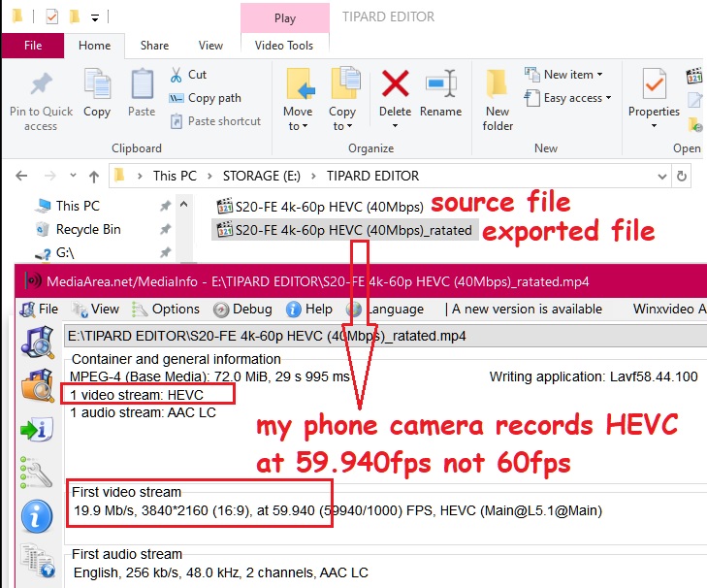The width and height of the screenshot is (707, 588).
Task: Click Quick Access Toolbar properties checkmark icon
Action: coord(51,17)
